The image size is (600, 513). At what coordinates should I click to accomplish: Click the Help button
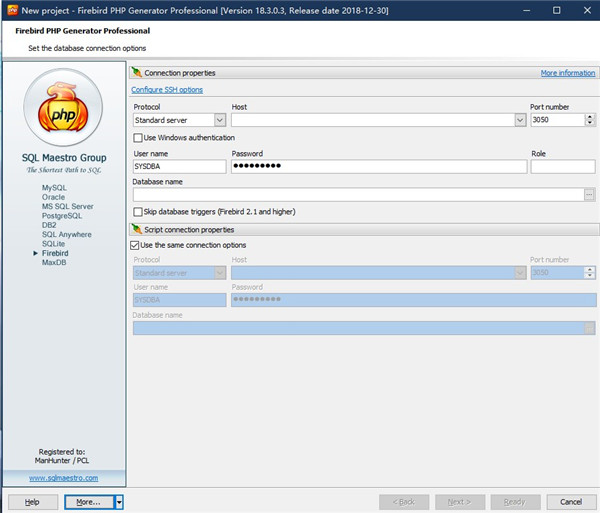(32, 501)
